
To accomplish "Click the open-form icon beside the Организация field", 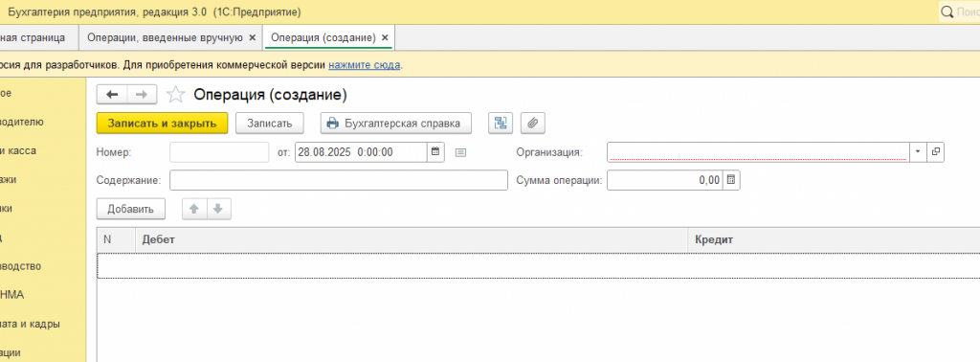I will (x=936, y=152).
